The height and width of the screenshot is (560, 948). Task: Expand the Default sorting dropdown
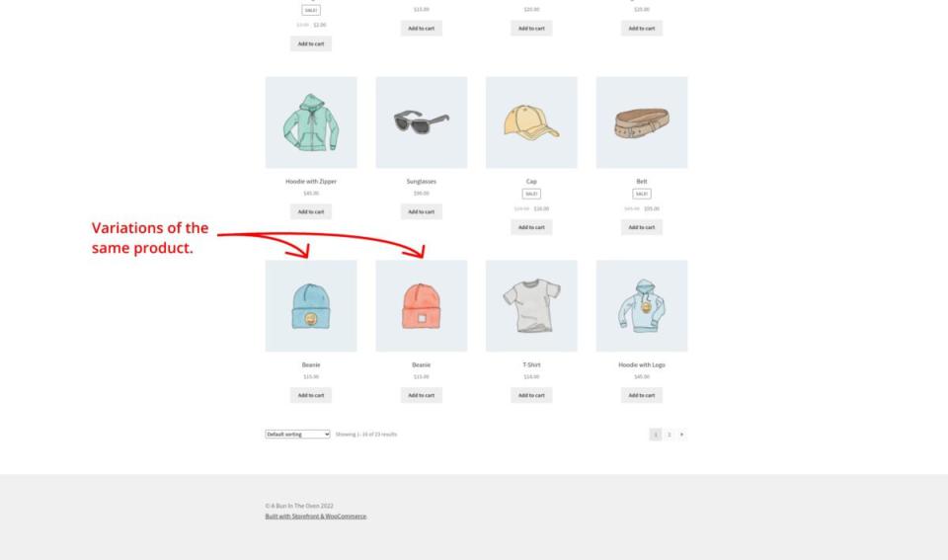click(297, 435)
